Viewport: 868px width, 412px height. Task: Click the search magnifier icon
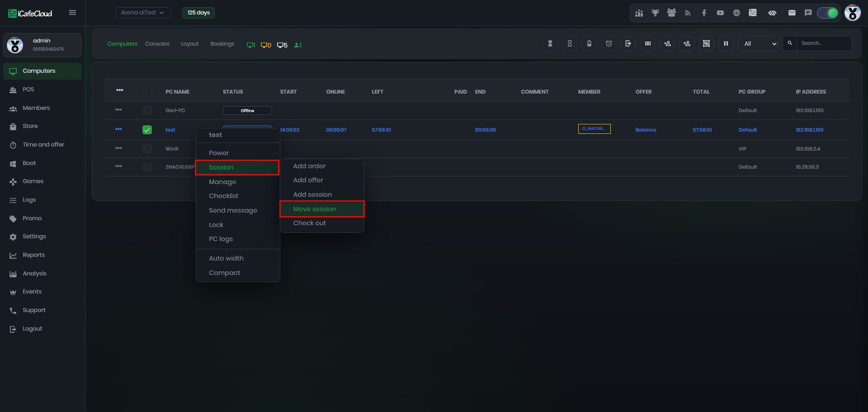pyautogui.click(x=790, y=43)
